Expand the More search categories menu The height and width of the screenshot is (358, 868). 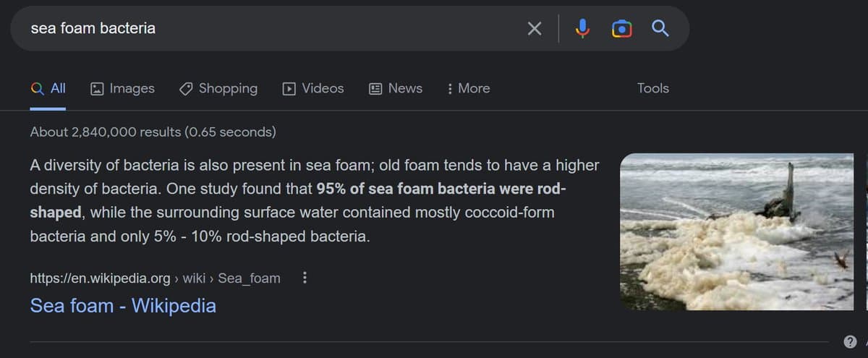pos(468,88)
